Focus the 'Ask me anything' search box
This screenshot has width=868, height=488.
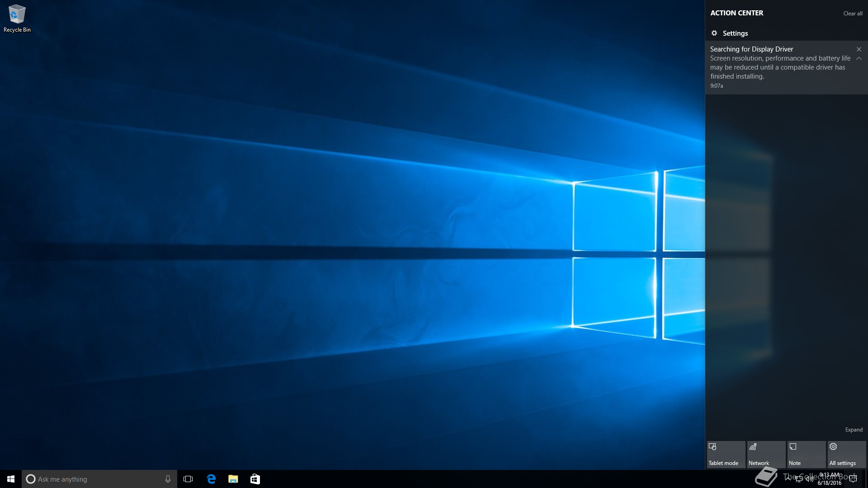99,479
